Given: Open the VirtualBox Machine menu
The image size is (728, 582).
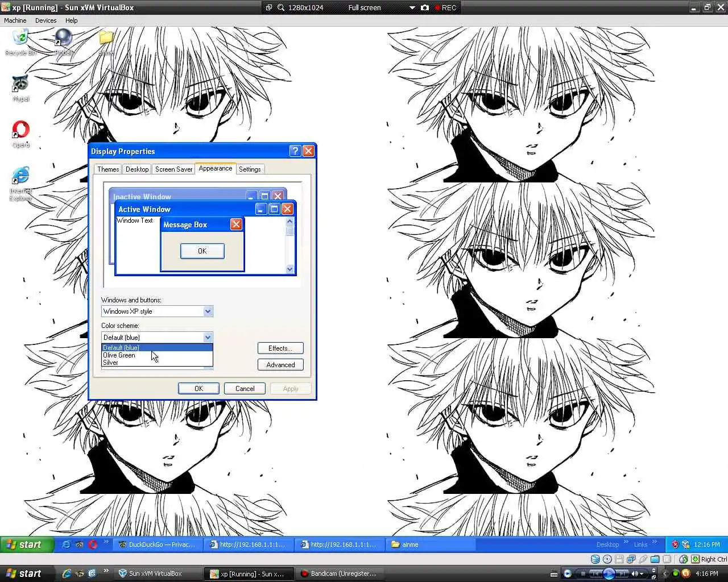Looking at the screenshot, I should coord(15,20).
